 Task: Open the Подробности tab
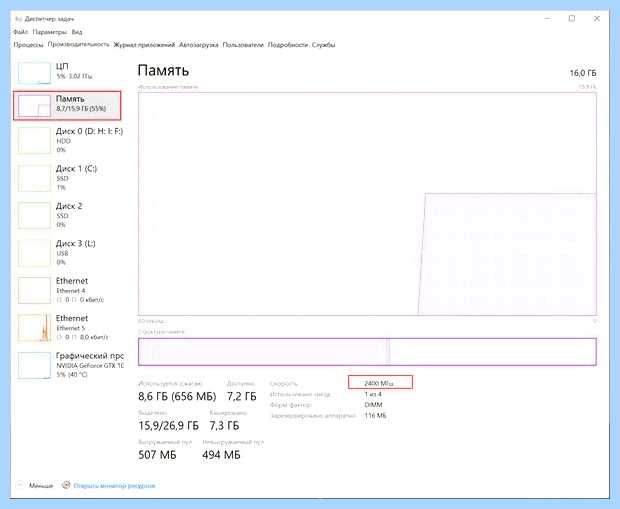287,45
